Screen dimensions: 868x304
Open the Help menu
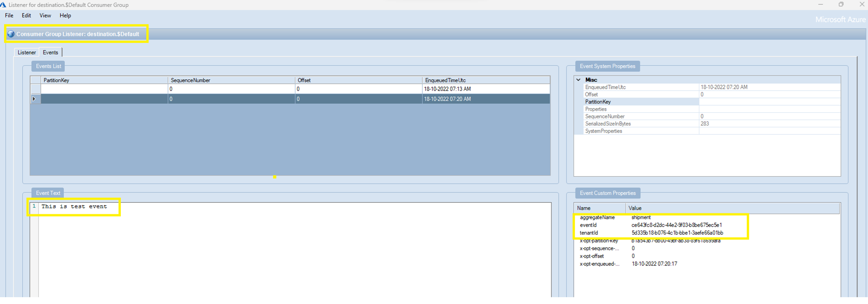click(65, 16)
